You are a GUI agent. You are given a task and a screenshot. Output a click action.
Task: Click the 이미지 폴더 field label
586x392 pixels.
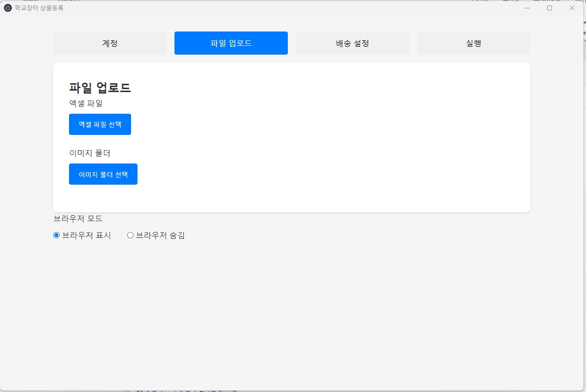[90, 153]
